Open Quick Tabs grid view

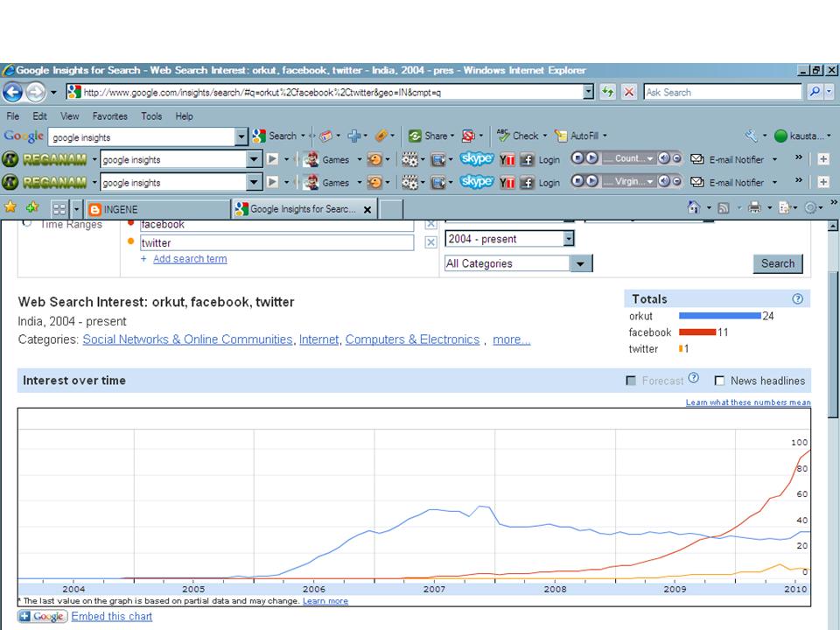coord(59,209)
